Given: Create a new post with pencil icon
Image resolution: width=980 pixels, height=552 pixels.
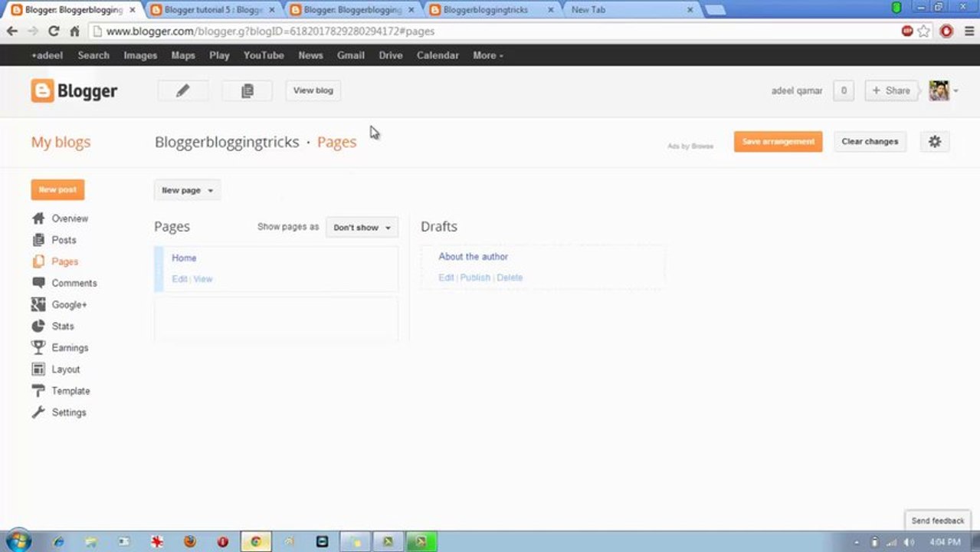Looking at the screenshot, I should 182,90.
